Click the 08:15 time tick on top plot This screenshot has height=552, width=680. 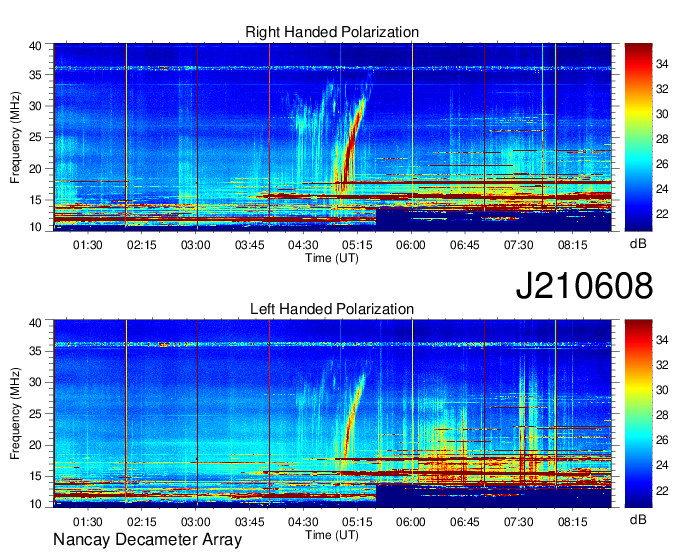[572, 245]
